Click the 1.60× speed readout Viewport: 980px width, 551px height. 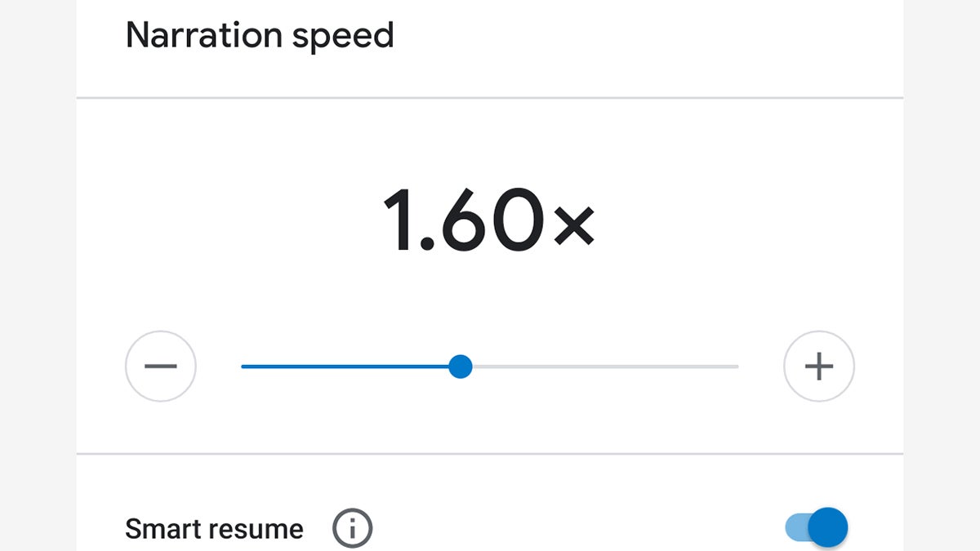488,219
